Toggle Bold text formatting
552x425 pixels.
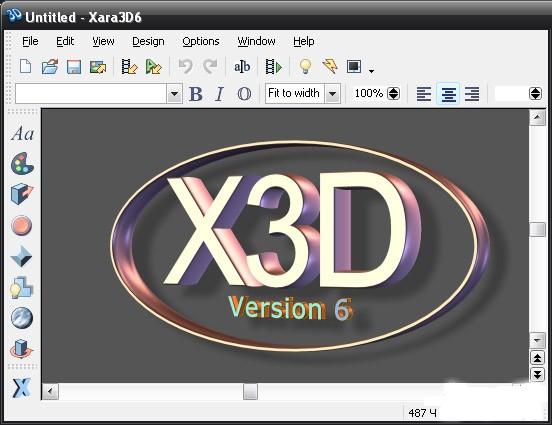196,94
